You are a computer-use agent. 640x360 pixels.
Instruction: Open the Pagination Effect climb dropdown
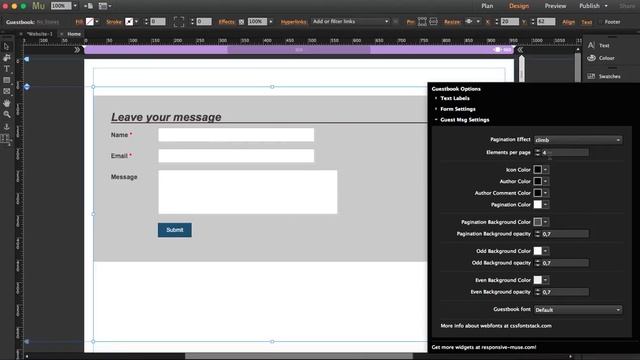(x=578, y=140)
